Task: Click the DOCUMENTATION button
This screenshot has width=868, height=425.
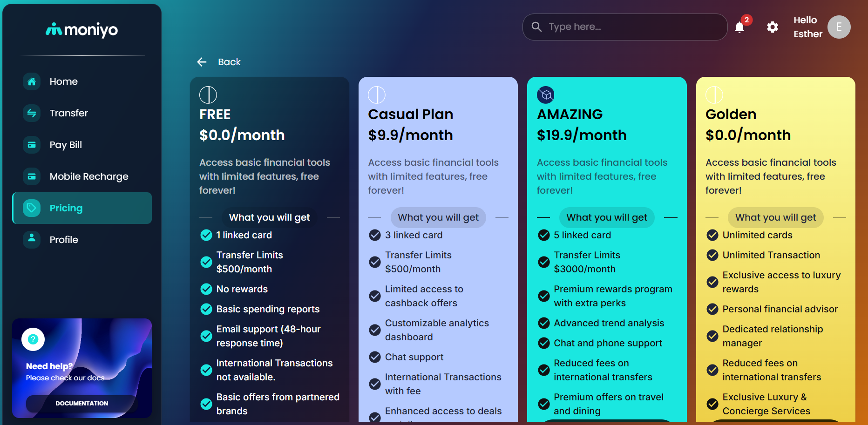Action: [82, 403]
